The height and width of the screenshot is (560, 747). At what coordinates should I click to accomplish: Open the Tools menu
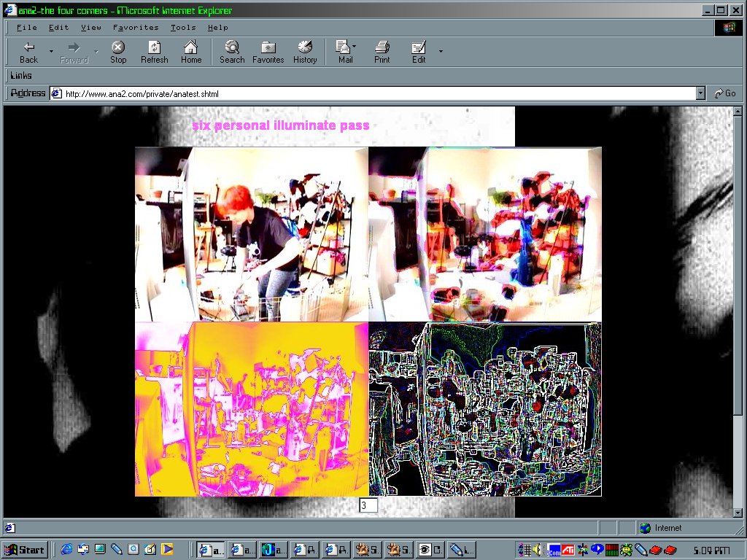[x=183, y=28]
